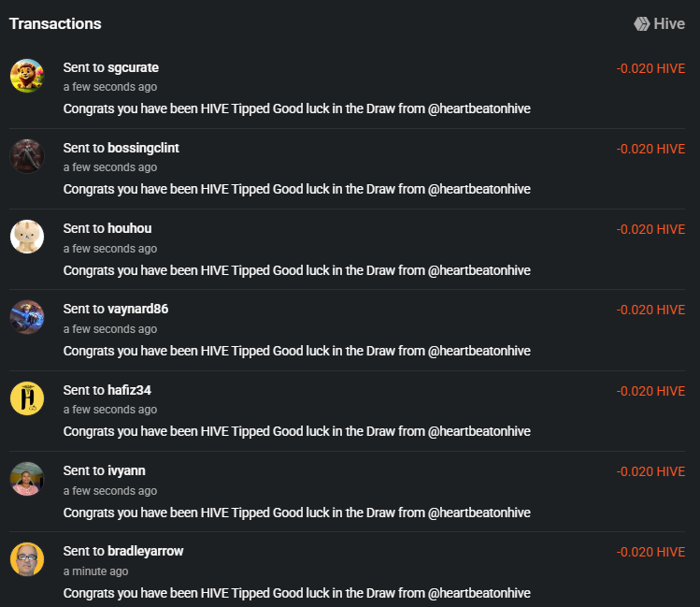Open bradleyarrow's avatar with glasses
This screenshot has height=607, width=700.
27,559
